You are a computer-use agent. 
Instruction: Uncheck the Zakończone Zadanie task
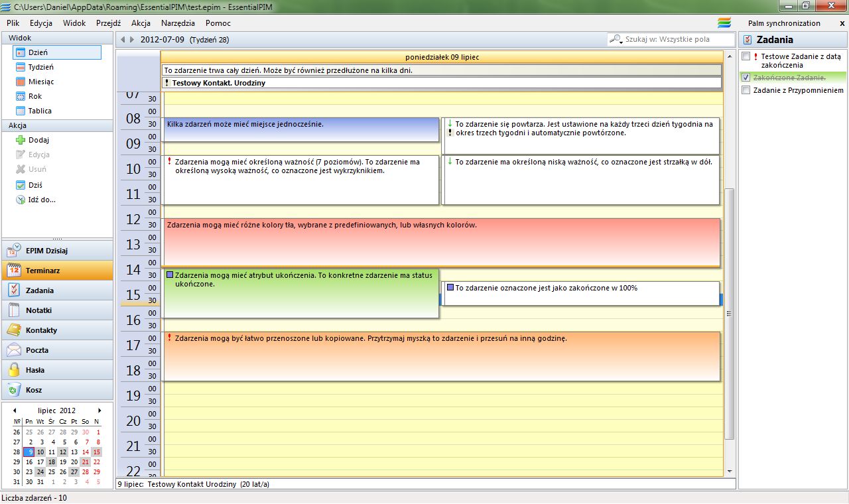pyautogui.click(x=746, y=78)
